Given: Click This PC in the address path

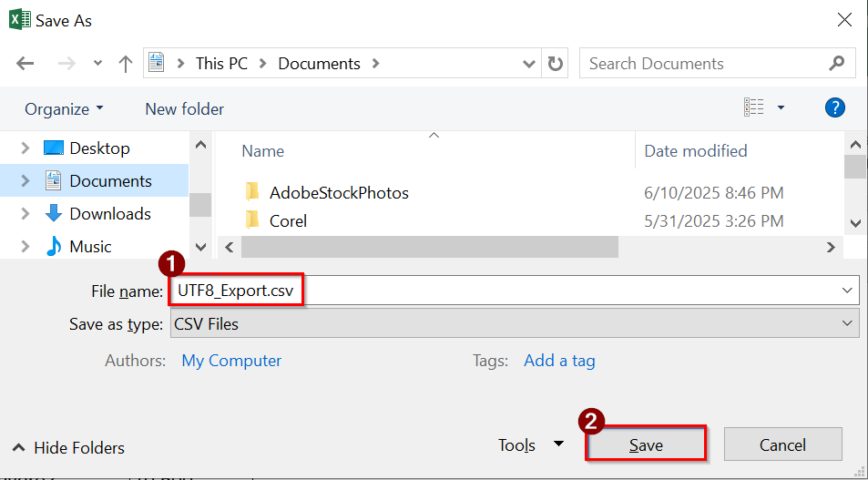Looking at the screenshot, I should click(x=221, y=64).
